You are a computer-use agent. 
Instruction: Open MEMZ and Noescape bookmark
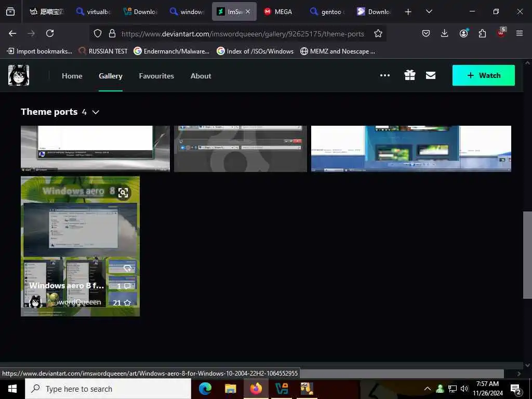pos(338,51)
